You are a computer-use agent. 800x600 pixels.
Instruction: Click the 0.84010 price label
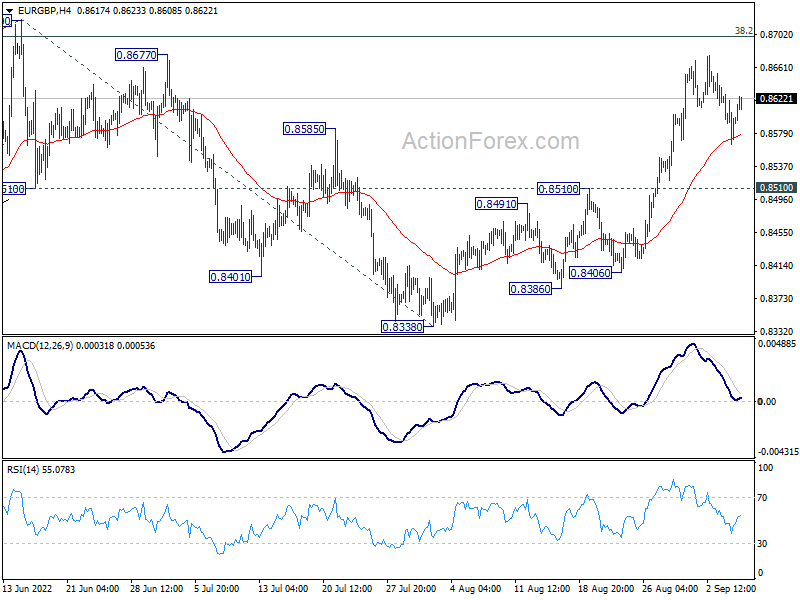(x=231, y=277)
